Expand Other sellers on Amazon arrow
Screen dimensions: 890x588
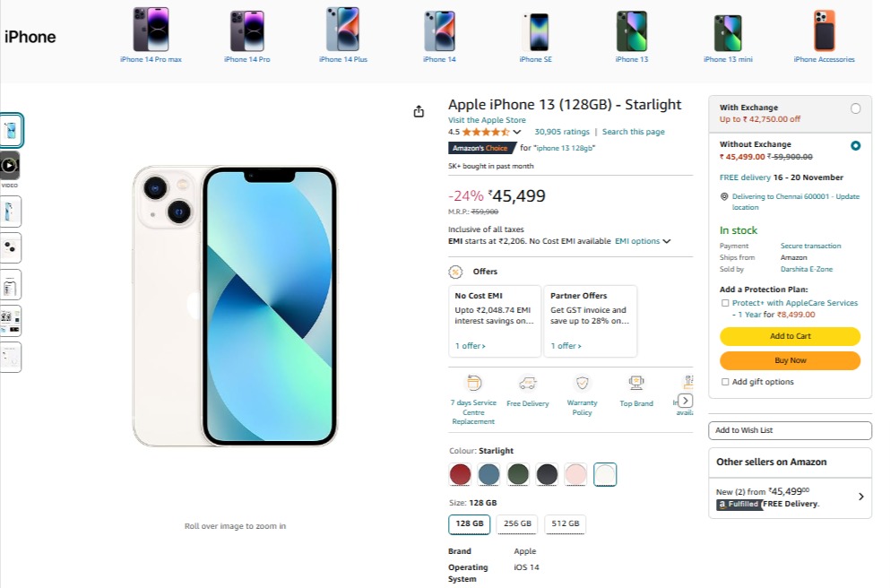point(861,497)
